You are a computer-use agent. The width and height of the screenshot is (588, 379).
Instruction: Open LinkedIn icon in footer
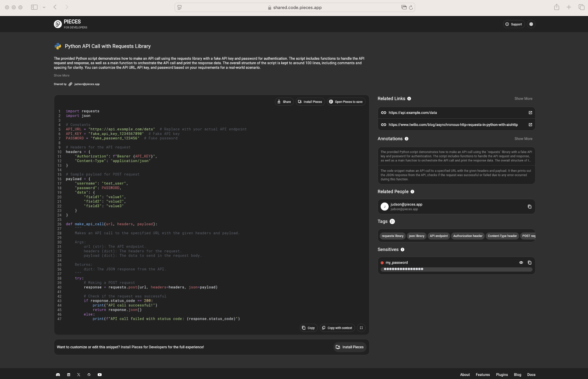pyautogui.click(x=69, y=375)
